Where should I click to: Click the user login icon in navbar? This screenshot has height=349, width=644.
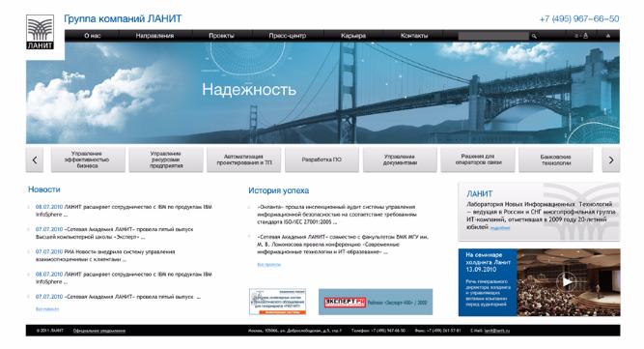click(x=585, y=36)
